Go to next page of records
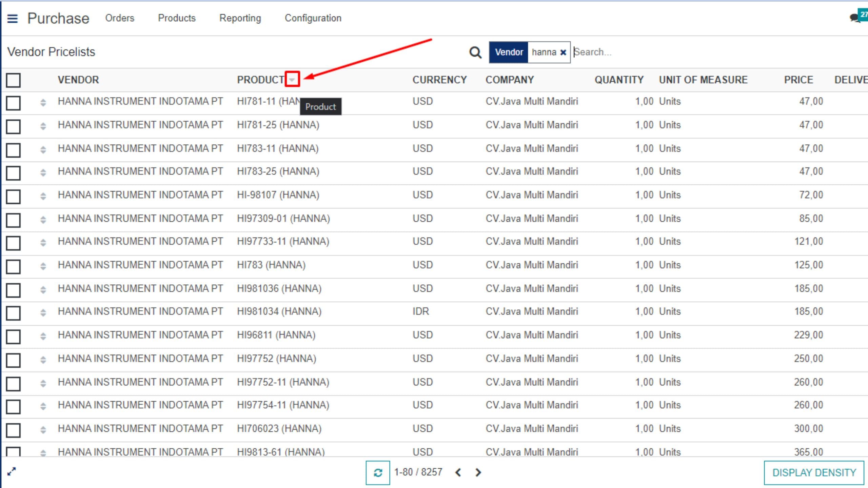Viewport: 868px width, 488px height. (x=478, y=472)
